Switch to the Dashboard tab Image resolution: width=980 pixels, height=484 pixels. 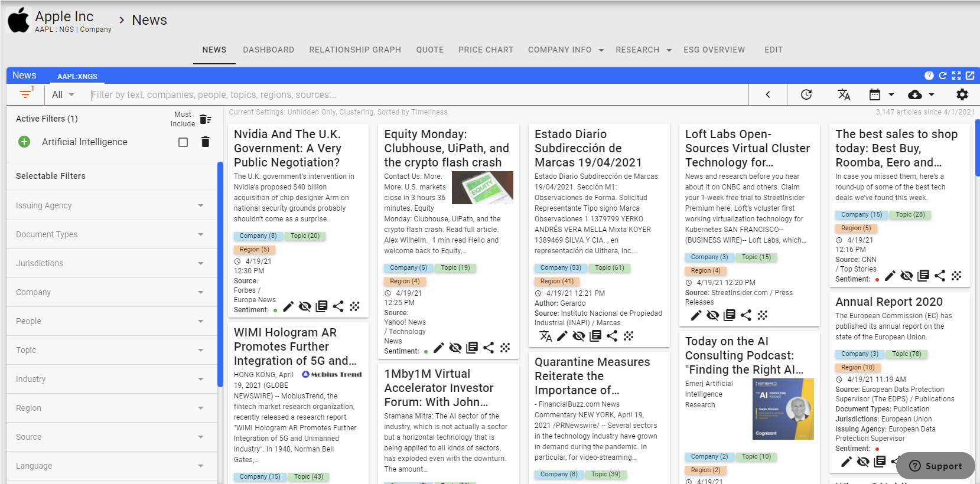click(269, 50)
